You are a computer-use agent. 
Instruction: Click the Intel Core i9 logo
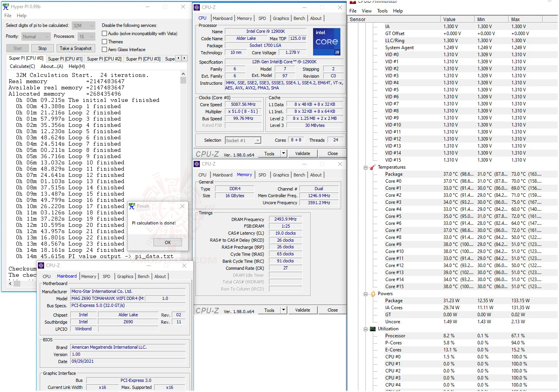point(326,41)
